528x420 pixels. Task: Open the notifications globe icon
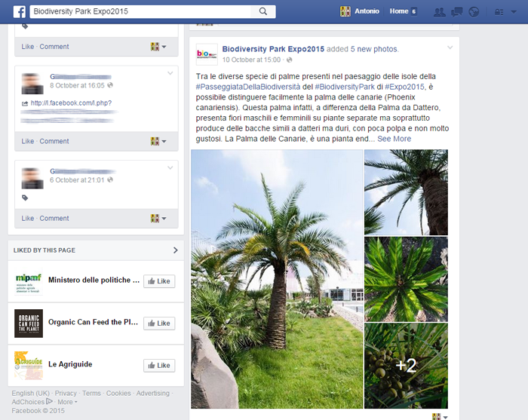pos(474,12)
